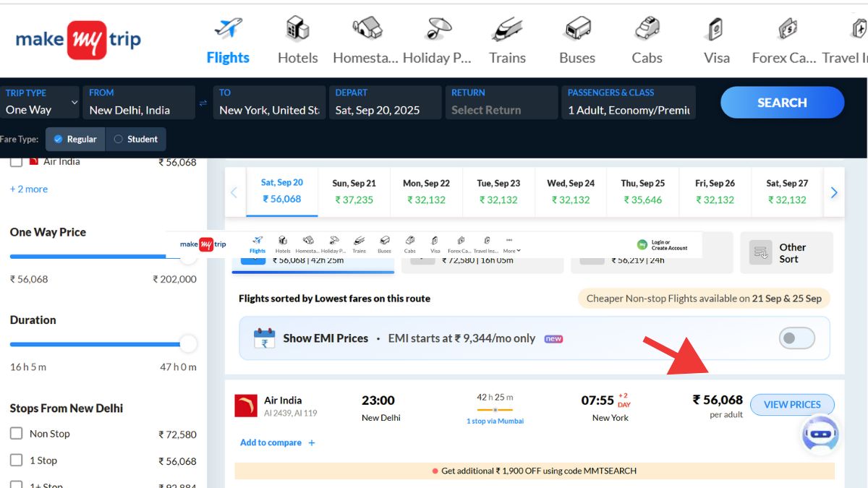This screenshot has width=868, height=488.
Task: Select the Student fare type option
Action: point(135,139)
